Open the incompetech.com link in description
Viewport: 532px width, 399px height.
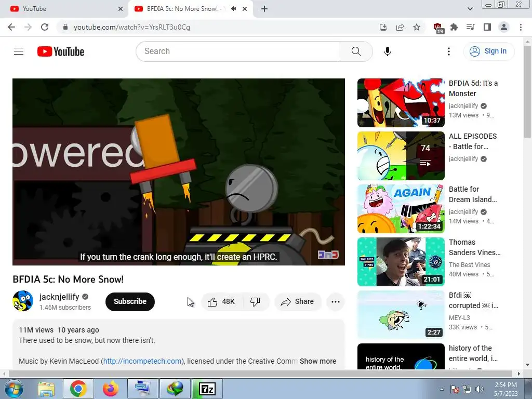[142, 361]
